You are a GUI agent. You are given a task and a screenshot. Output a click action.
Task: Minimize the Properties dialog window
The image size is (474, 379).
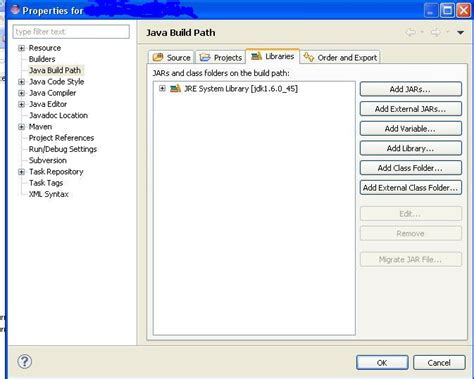click(x=431, y=10)
